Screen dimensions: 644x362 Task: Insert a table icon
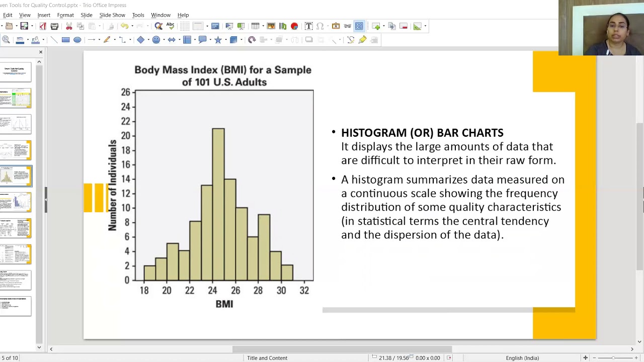255,26
